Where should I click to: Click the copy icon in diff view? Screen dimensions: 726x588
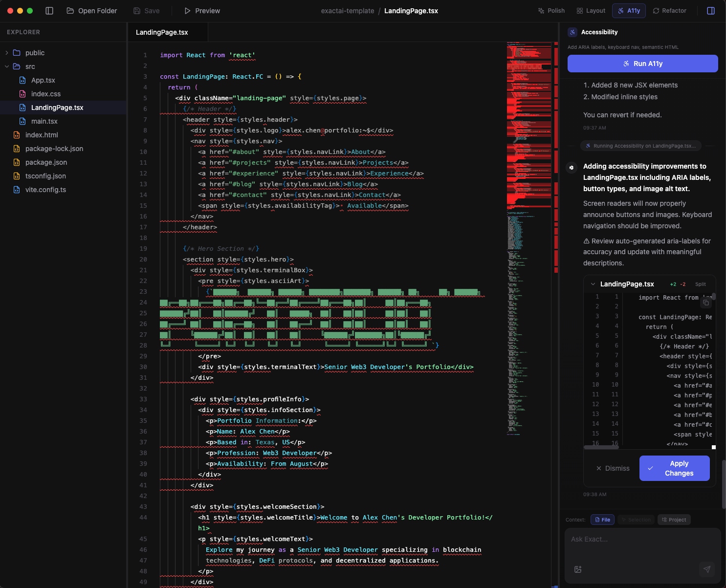pos(705,303)
